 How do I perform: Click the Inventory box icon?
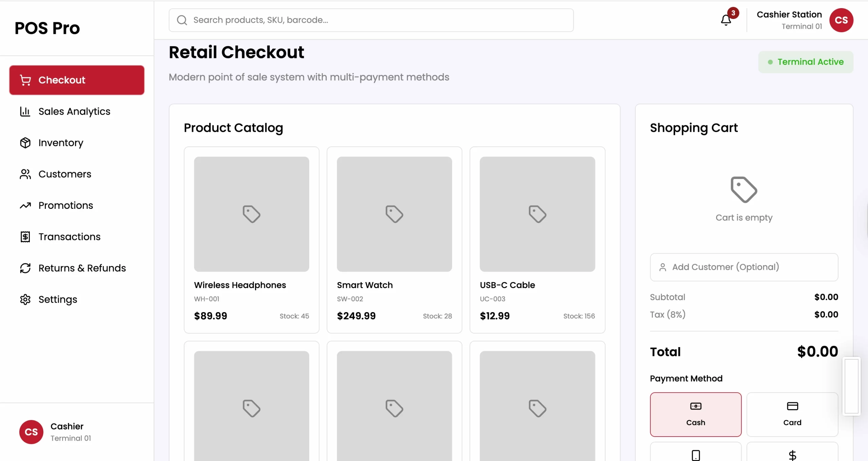pyautogui.click(x=25, y=143)
